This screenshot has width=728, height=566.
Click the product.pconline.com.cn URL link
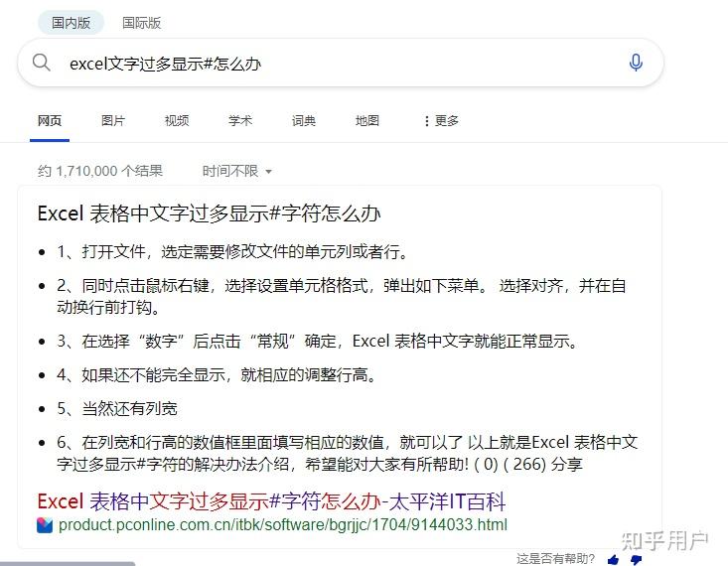pyautogui.click(x=283, y=525)
